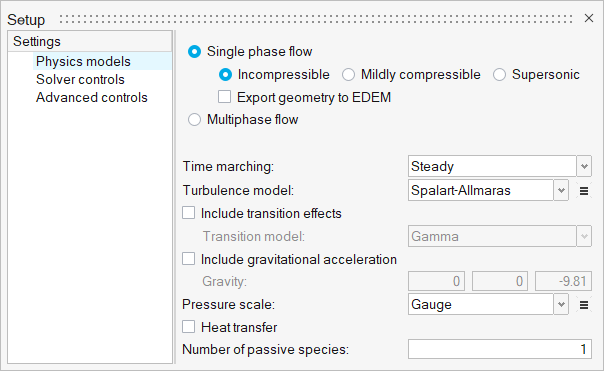The image size is (604, 371).
Task: Grab the dotted Setup panel drag handle
Action: [316, 18]
